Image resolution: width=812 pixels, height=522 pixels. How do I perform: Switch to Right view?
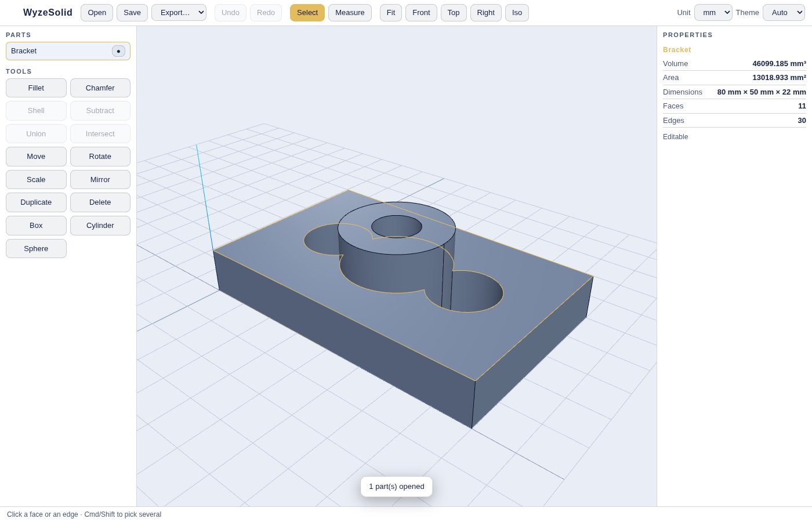point(486,13)
